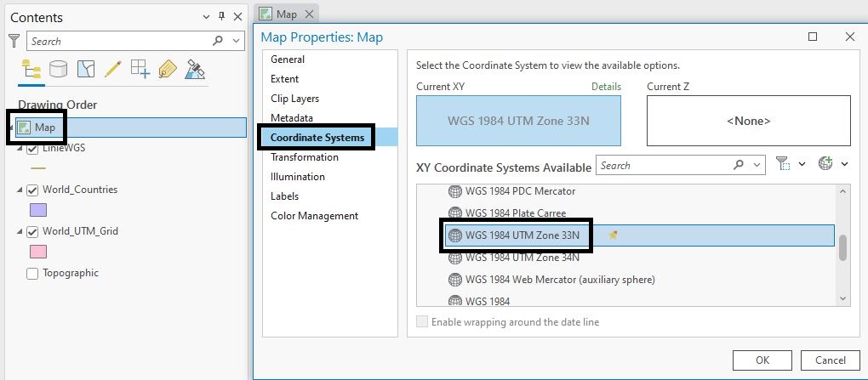This screenshot has height=380, width=868.
Task: Switch to List By Data Source view
Action: click(58, 69)
